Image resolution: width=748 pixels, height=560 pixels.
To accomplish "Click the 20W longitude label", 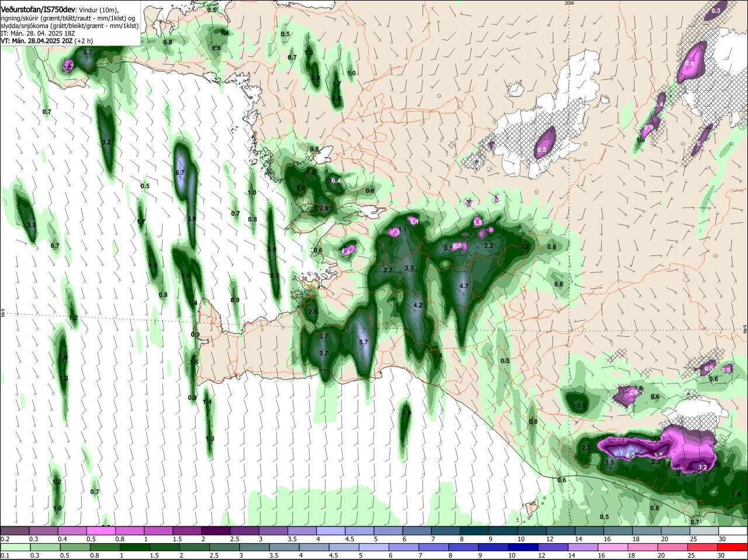I will click(569, 3).
